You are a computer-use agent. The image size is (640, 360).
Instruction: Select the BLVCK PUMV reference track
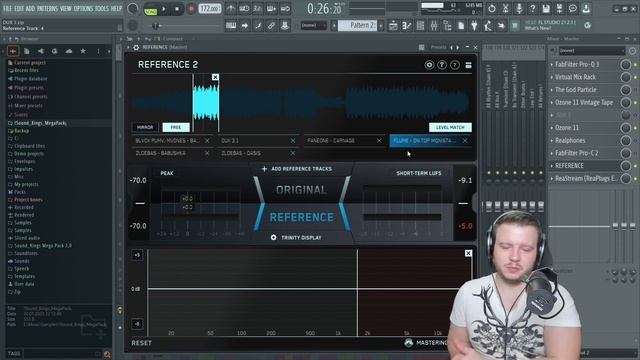coord(167,140)
